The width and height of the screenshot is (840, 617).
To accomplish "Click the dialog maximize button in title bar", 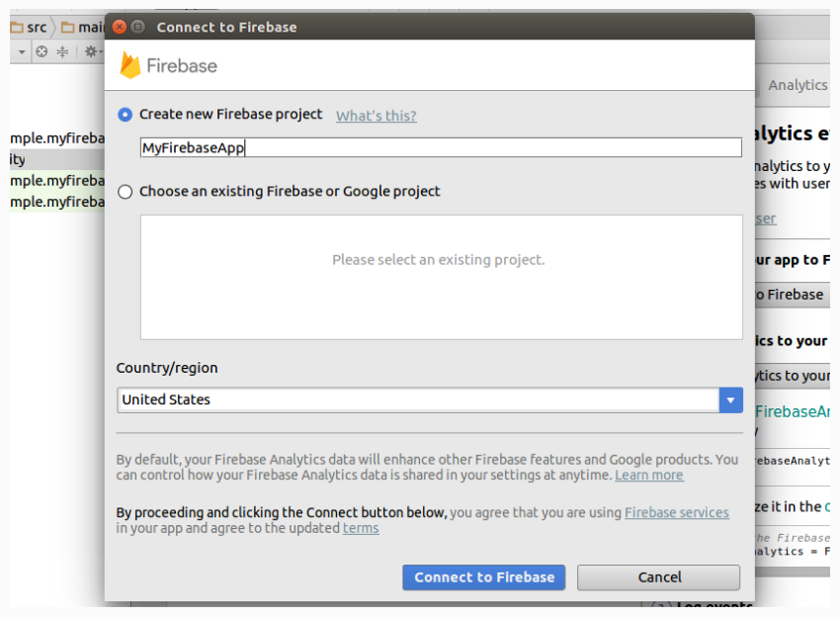I will (137, 27).
